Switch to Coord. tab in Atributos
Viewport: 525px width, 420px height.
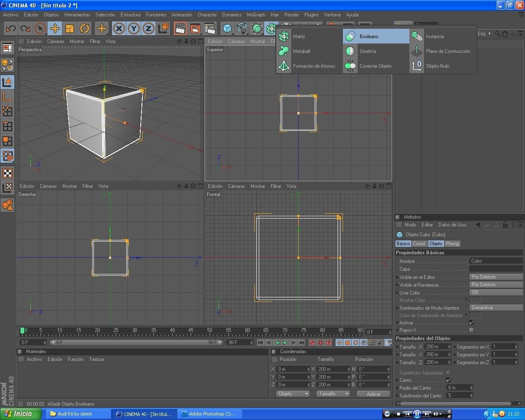(x=419, y=244)
